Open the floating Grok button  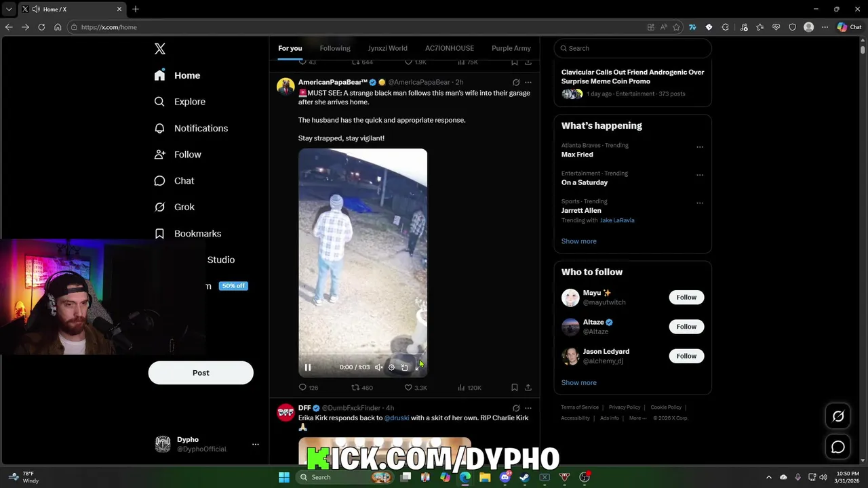click(x=838, y=417)
